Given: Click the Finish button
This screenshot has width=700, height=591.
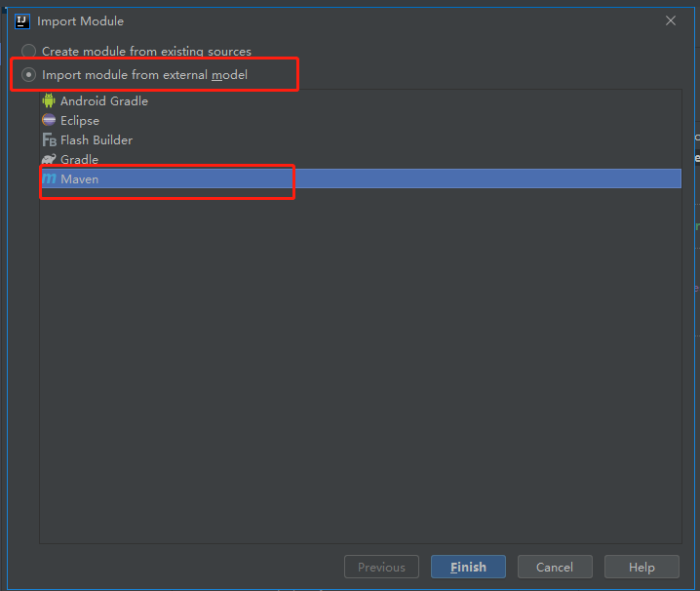Looking at the screenshot, I should click(468, 567).
